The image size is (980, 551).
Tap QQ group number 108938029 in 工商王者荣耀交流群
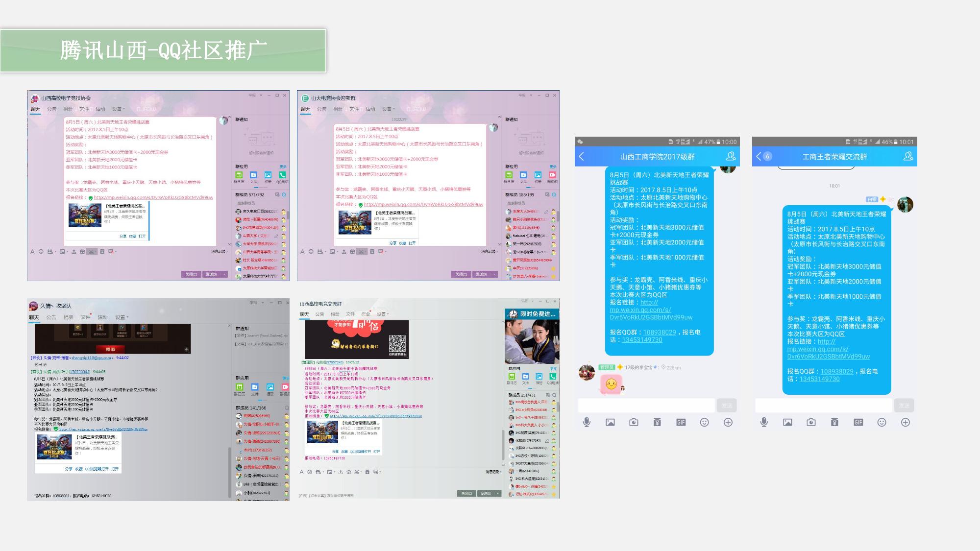click(837, 372)
